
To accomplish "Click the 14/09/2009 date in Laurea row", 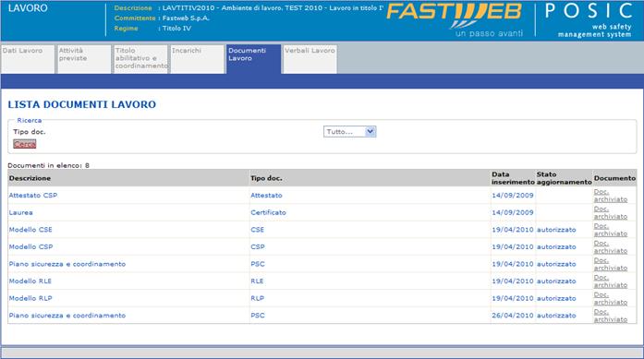I will coord(513,212).
